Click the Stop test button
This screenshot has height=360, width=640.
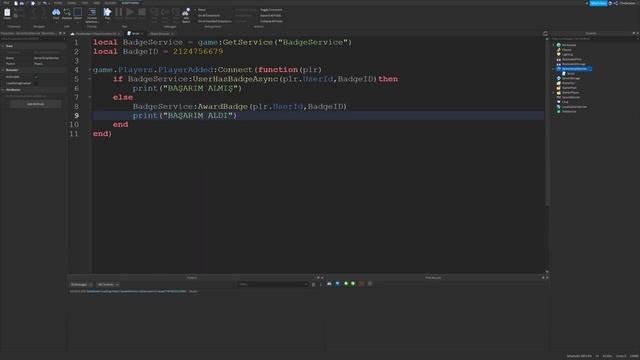pos(142,12)
